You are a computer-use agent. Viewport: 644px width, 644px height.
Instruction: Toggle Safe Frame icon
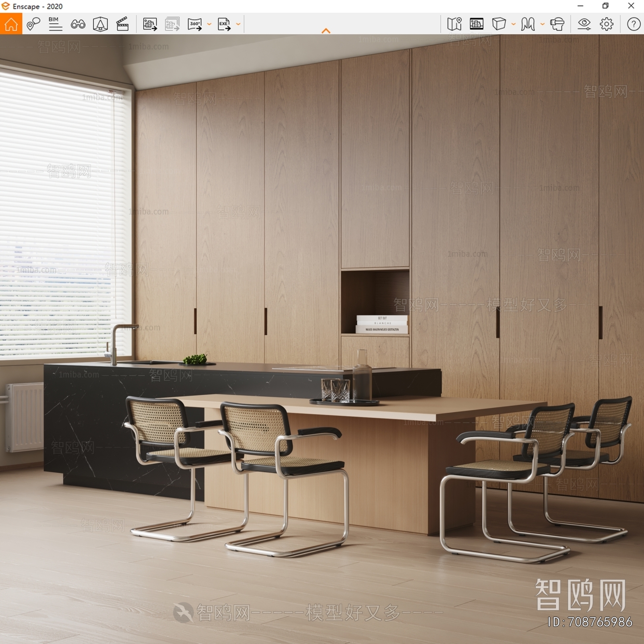(x=100, y=24)
